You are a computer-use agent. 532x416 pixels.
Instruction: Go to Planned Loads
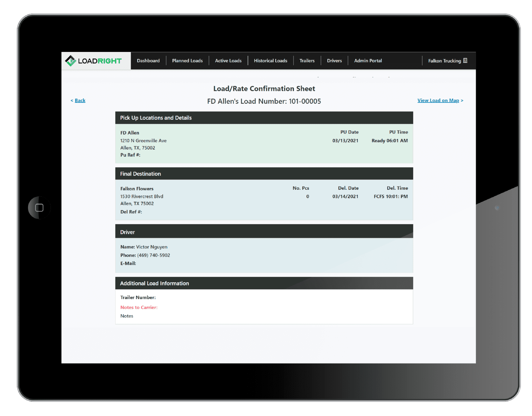(x=187, y=61)
